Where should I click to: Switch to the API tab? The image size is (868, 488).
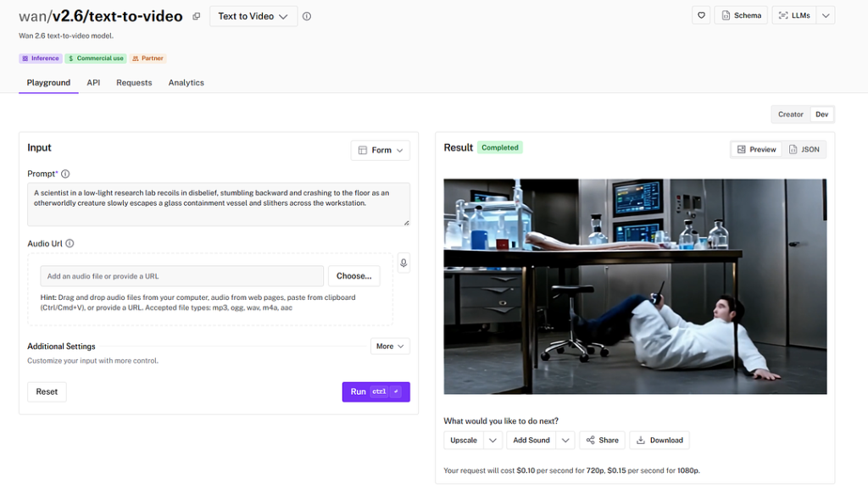point(93,82)
